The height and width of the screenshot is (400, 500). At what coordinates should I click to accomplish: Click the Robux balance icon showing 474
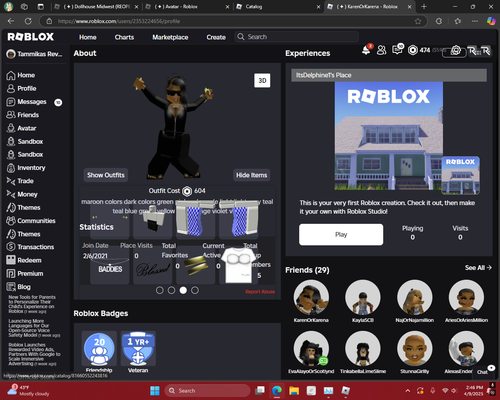tap(413, 50)
